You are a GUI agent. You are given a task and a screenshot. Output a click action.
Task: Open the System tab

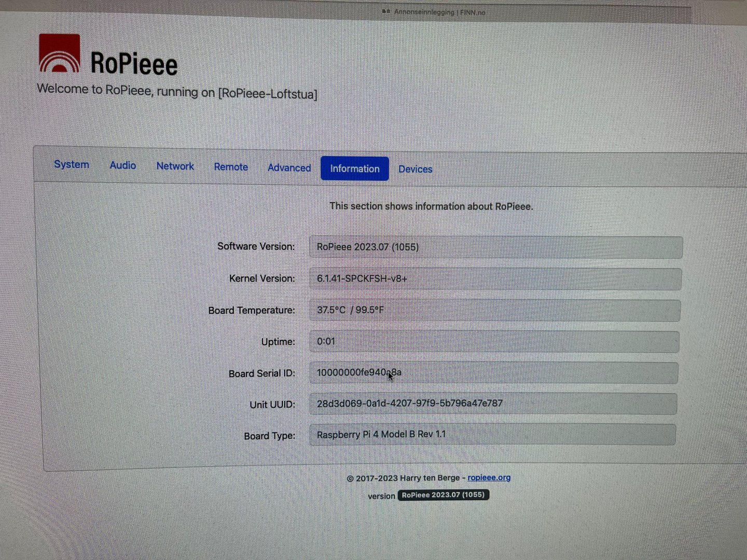click(72, 164)
